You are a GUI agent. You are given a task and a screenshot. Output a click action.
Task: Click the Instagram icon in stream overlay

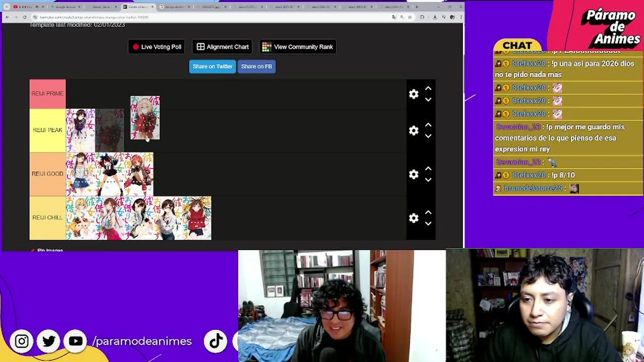coord(22,341)
